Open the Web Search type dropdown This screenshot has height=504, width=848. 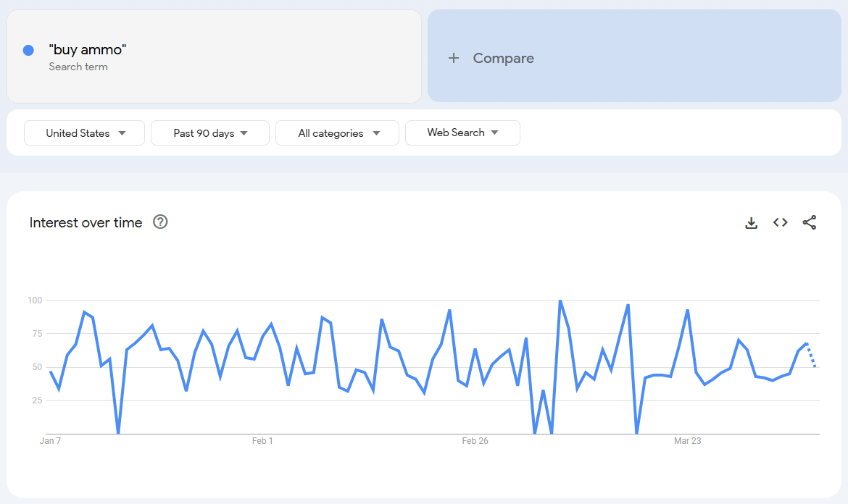tap(462, 133)
